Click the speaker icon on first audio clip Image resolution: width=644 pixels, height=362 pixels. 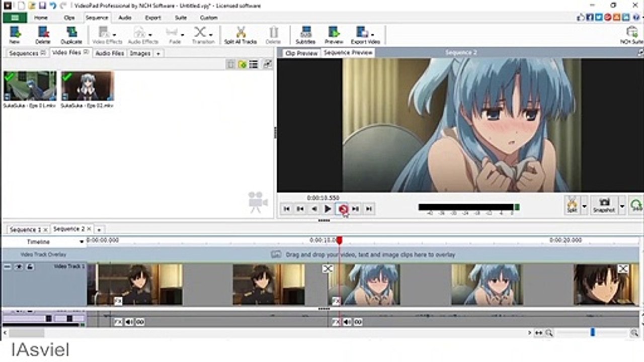pyautogui.click(x=129, y=322)
